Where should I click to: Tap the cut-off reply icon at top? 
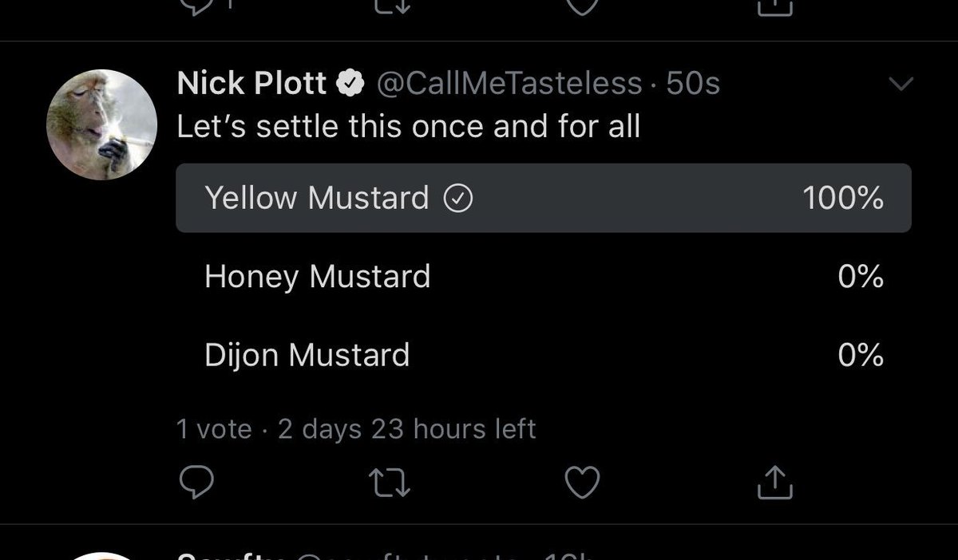[x=195, y=6]
